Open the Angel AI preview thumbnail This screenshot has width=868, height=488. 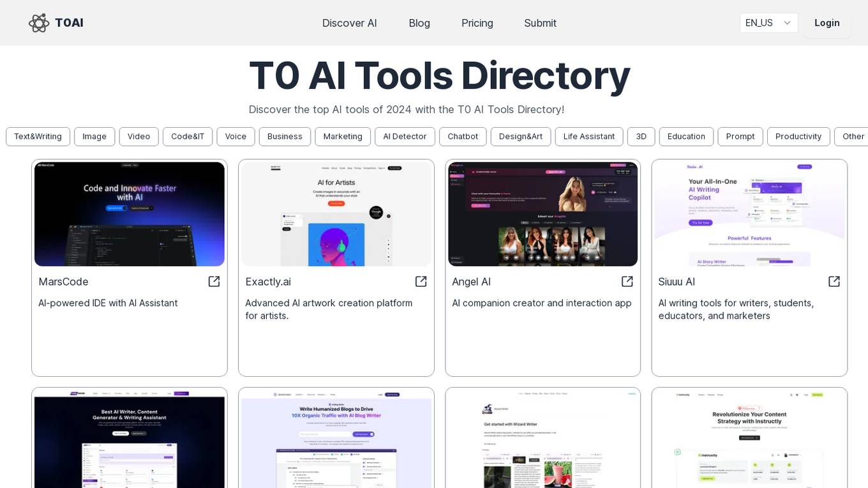543,214
